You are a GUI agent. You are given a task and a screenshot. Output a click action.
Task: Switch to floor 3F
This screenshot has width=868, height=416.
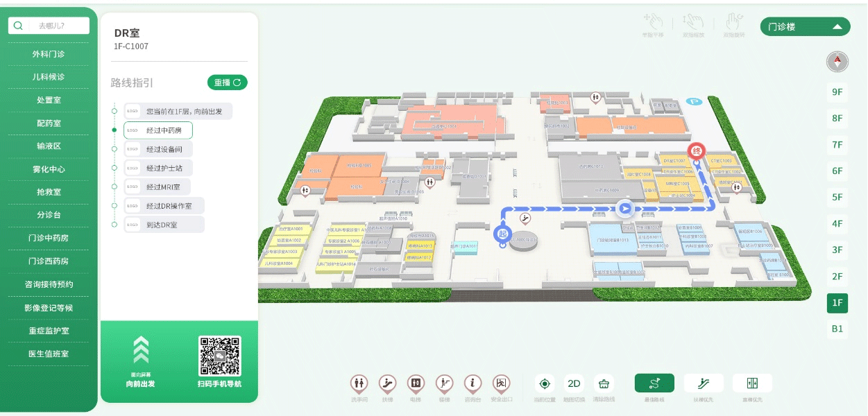pos(837,250)
